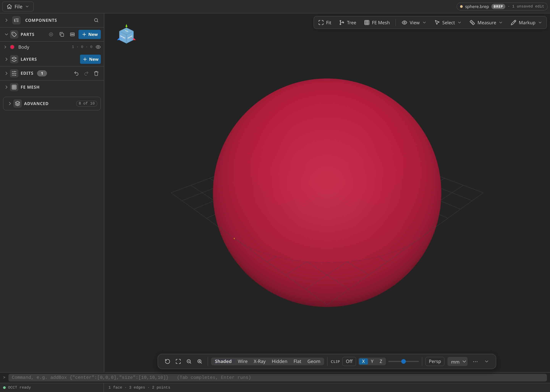
Task: Click the fit-to-screen icon in bottom toolbar
Action: pyautogui.click(x=178, y=361)
